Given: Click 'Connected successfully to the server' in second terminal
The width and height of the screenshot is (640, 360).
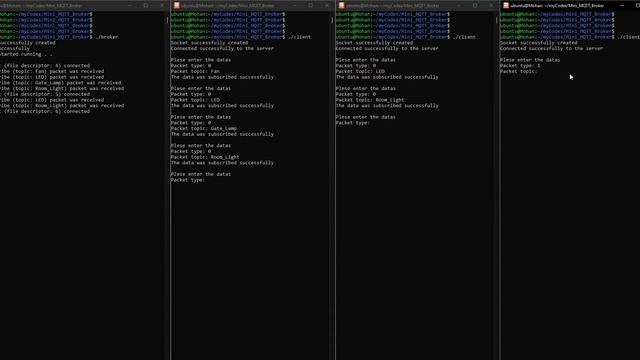Looking at the screenshot, I should (x=222, y=48).
